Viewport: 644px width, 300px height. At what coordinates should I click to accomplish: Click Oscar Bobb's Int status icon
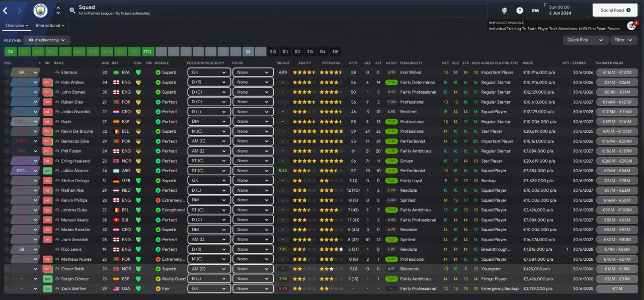[47, 269]
